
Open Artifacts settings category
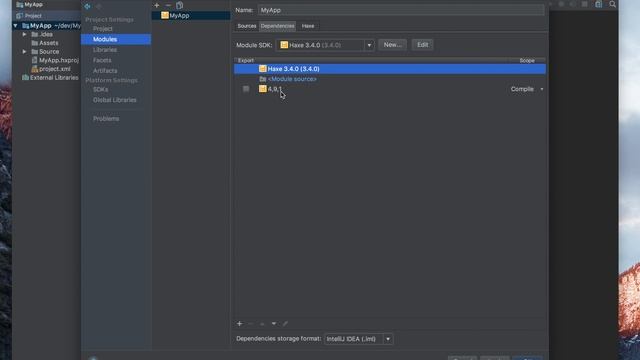[x=105, y=71]
